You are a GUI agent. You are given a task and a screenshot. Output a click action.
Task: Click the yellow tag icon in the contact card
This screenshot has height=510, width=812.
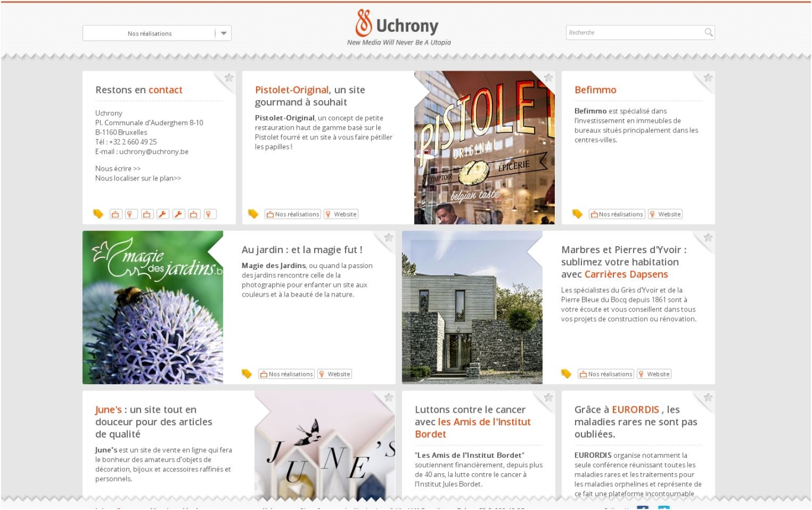pos(98,214)
